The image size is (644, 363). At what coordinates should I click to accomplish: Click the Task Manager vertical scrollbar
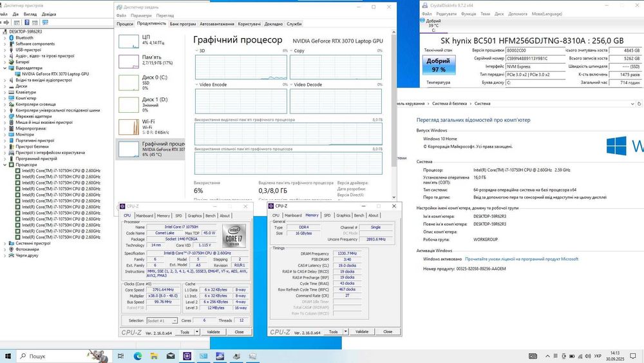[x=394, y=101]
